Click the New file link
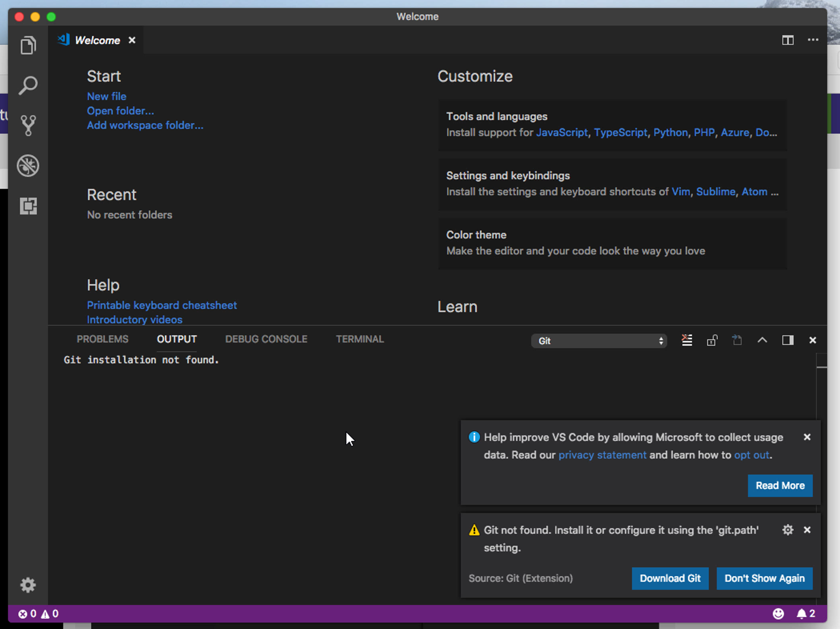The width and height of the screenshot is (840, 629). point(107,96)
